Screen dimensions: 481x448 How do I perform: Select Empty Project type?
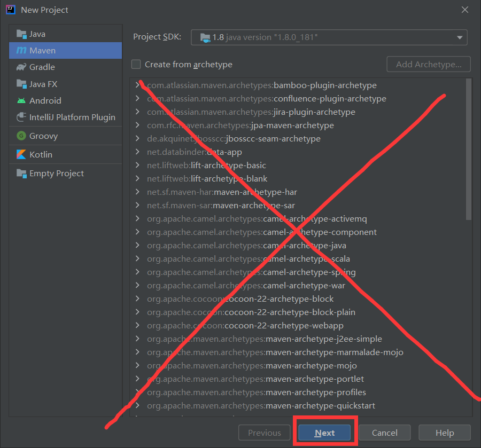pos(65,174)
